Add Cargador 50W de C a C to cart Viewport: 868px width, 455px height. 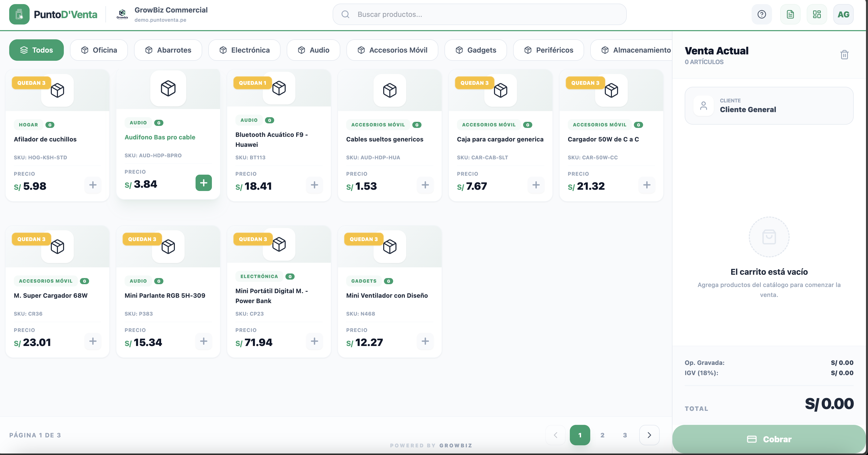[647, 185]
